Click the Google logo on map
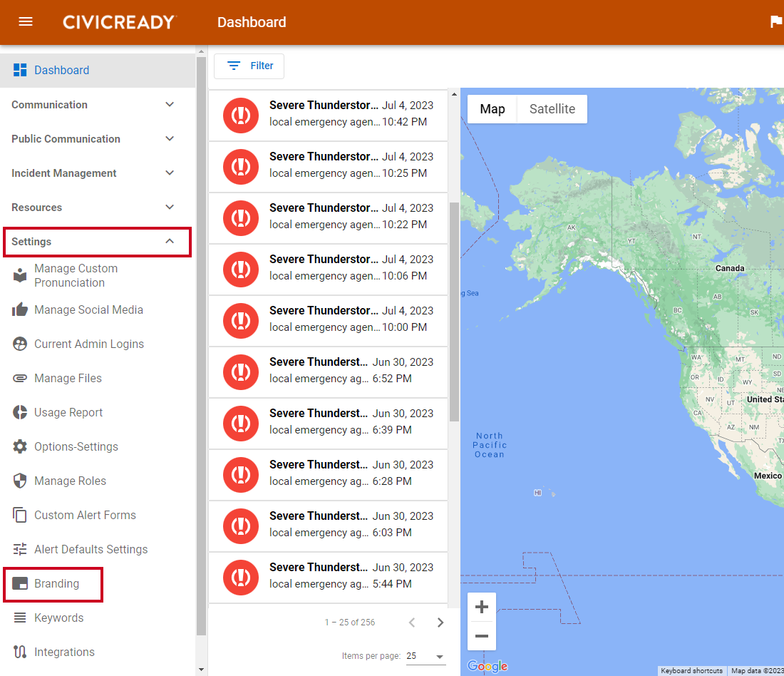 point(488,666)
